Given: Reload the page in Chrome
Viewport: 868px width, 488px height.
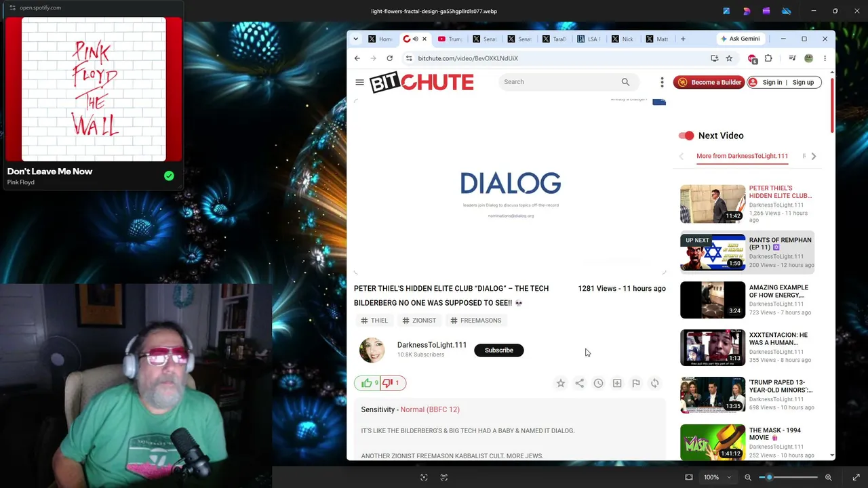Looking at the screenshot, I should point(389,58).
